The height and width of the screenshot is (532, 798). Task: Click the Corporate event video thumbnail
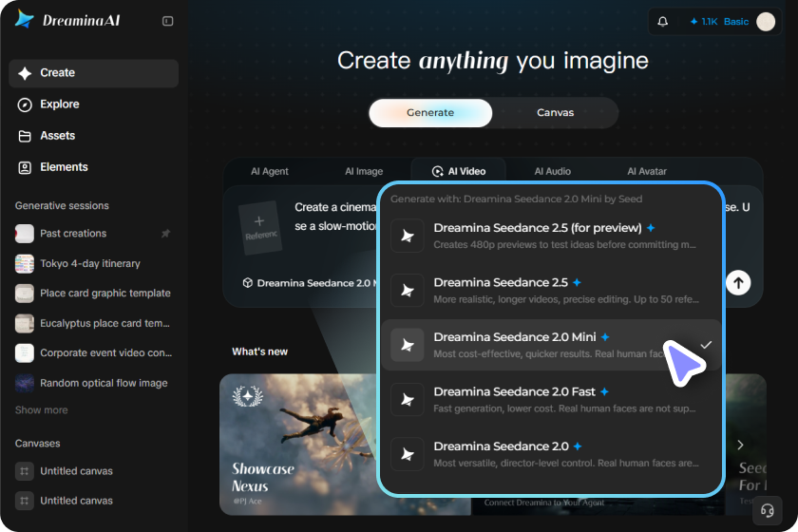click(25, 352)
